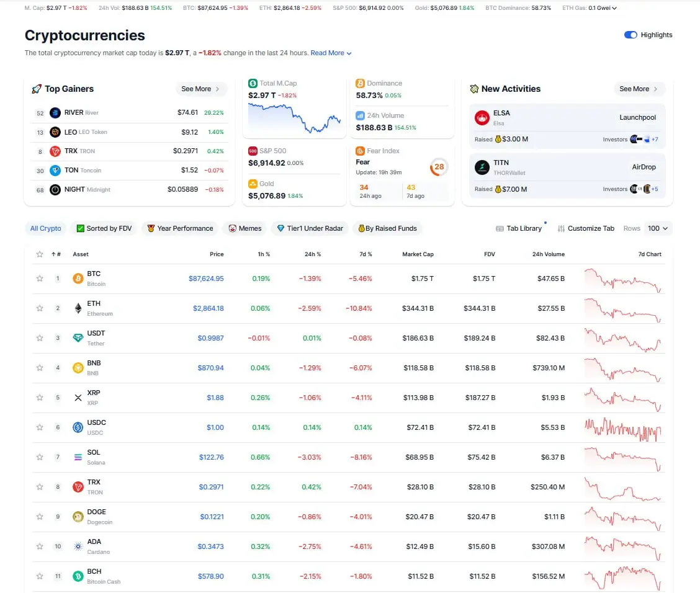Star BTC as favorite
The height and width of the screenshot is (593, 700).
(40, 279)
